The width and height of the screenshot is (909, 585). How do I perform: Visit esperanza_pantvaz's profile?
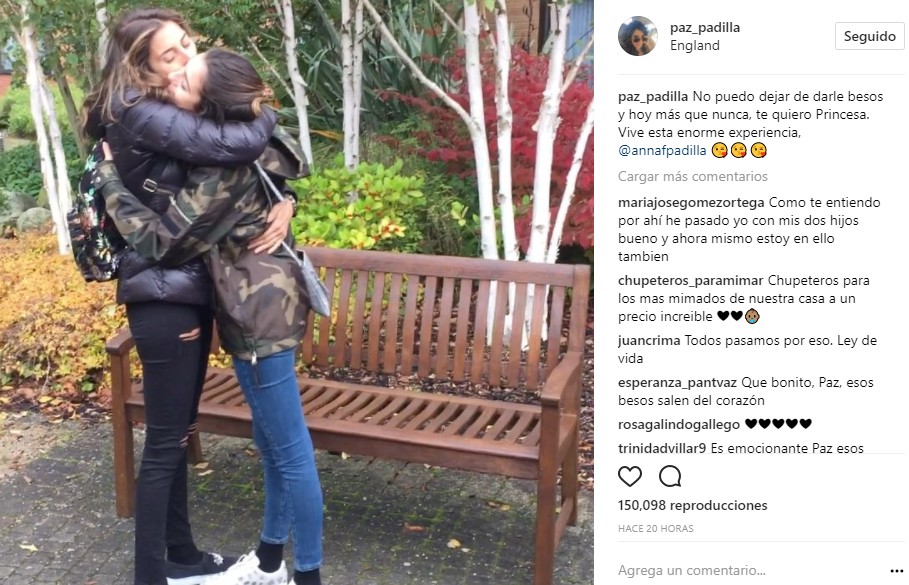(677, 383)
